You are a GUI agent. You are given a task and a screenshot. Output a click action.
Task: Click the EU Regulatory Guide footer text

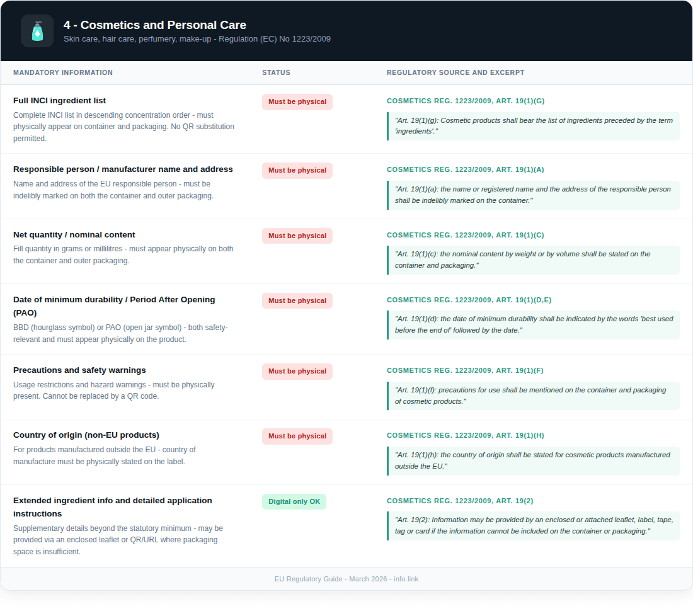pos(346,579)
